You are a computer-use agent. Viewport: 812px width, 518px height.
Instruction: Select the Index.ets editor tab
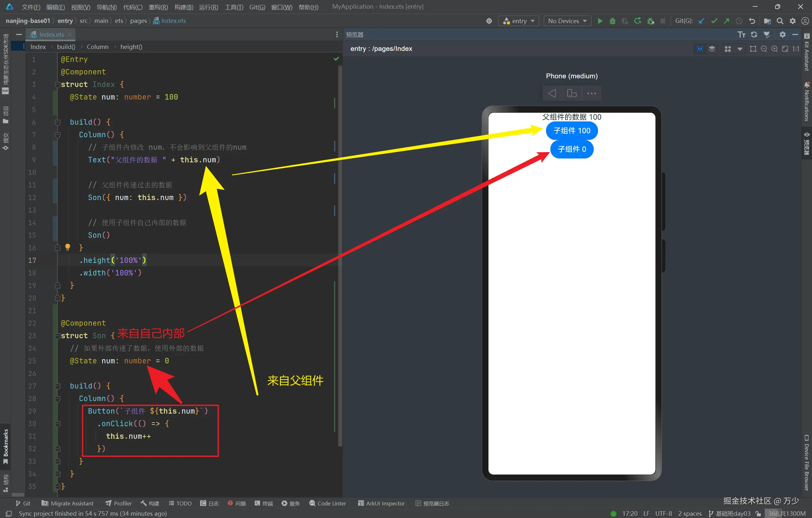click(x=51, y=34)
